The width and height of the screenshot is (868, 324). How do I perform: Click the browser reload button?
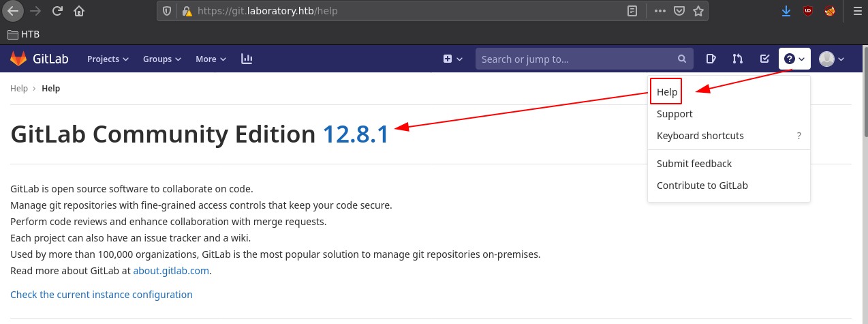pos(57,11)
